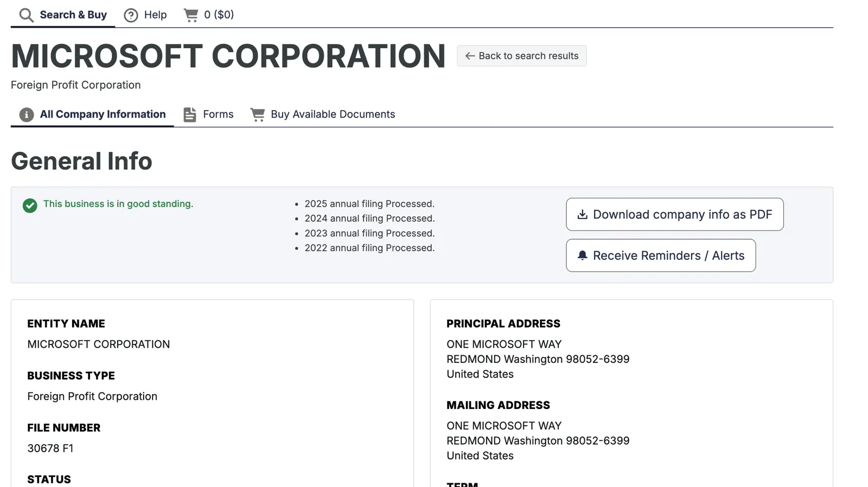Click the back arrow icon

click(x=470, y=56)
